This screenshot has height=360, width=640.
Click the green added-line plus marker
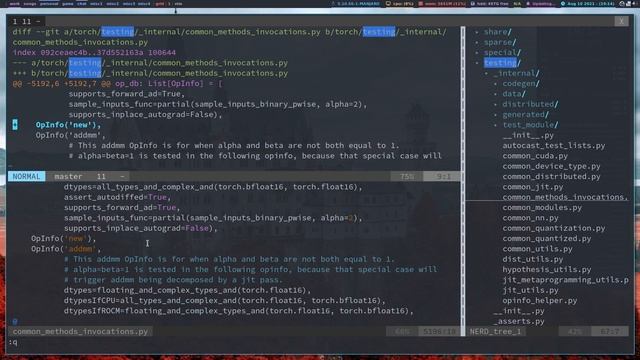coord(15,124)
